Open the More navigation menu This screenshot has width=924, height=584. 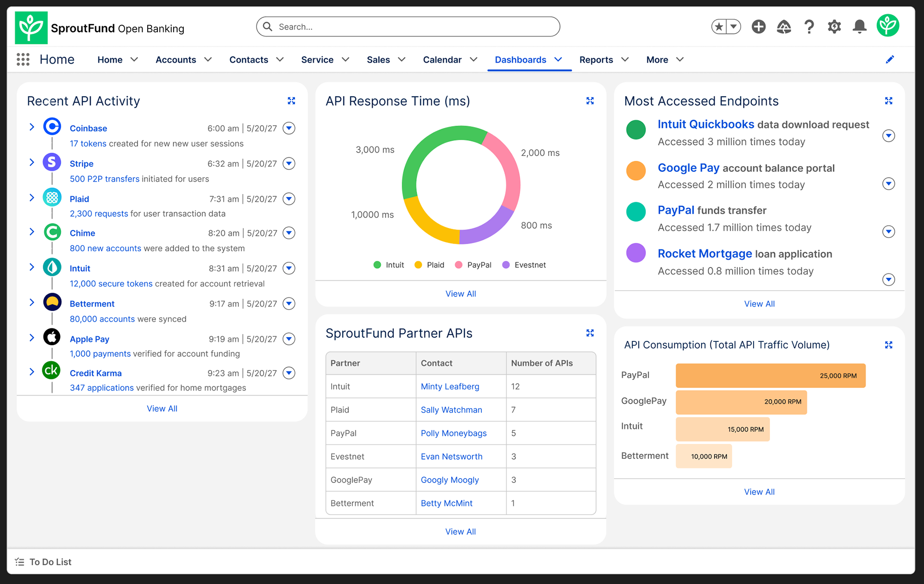pos(665,60)
